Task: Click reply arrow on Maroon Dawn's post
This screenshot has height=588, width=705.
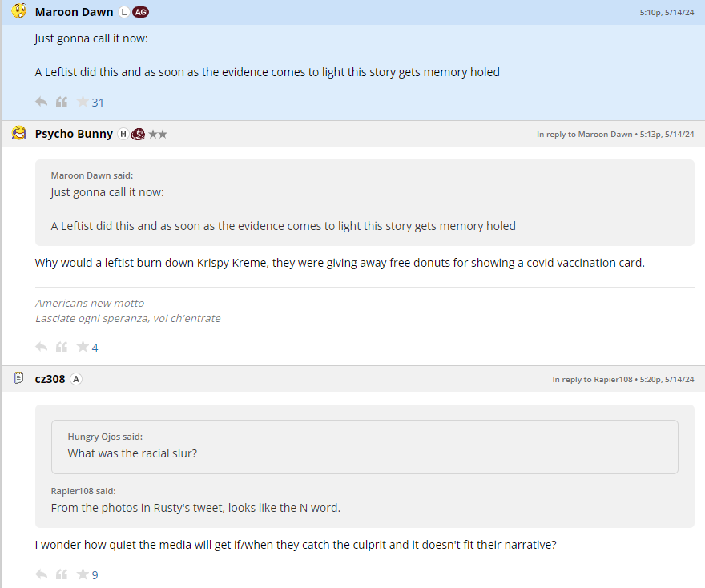Action: 42,102
